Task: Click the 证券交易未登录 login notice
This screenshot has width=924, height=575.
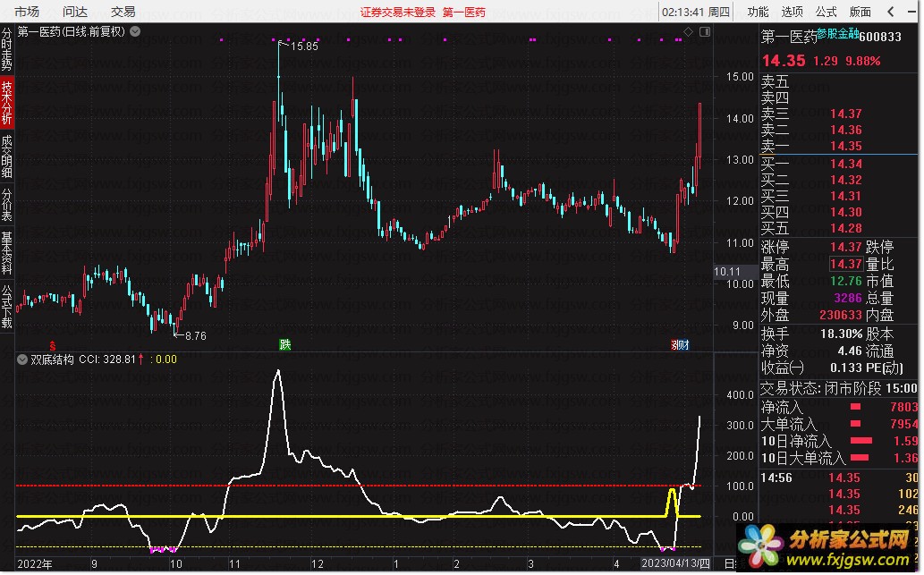Action: point(398,13)
